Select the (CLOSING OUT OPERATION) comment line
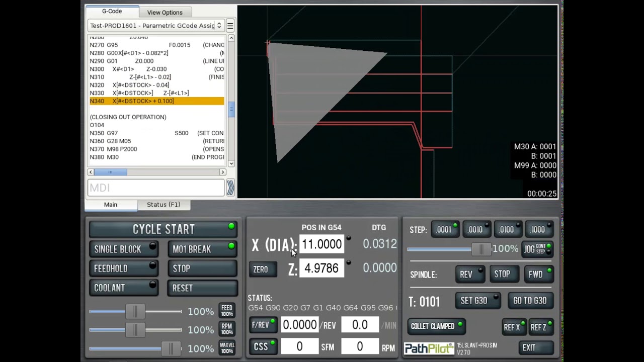 [x=156, y=117]
